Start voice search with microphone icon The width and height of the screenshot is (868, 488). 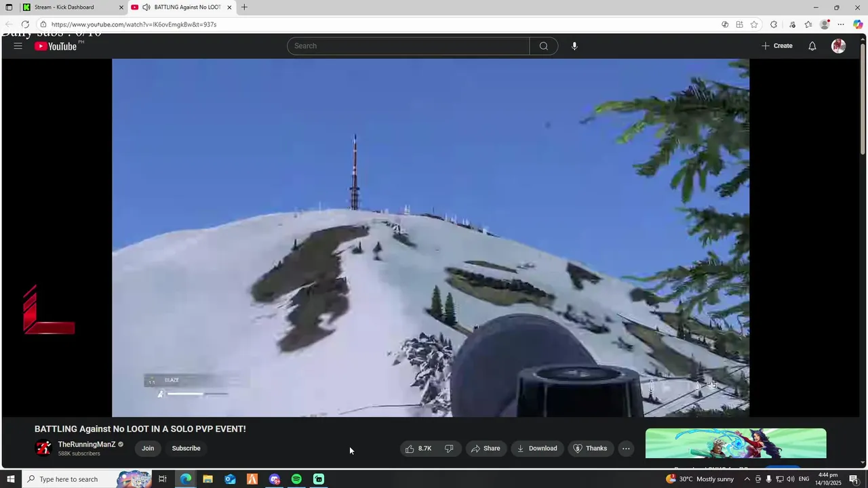tap(574, 46)
